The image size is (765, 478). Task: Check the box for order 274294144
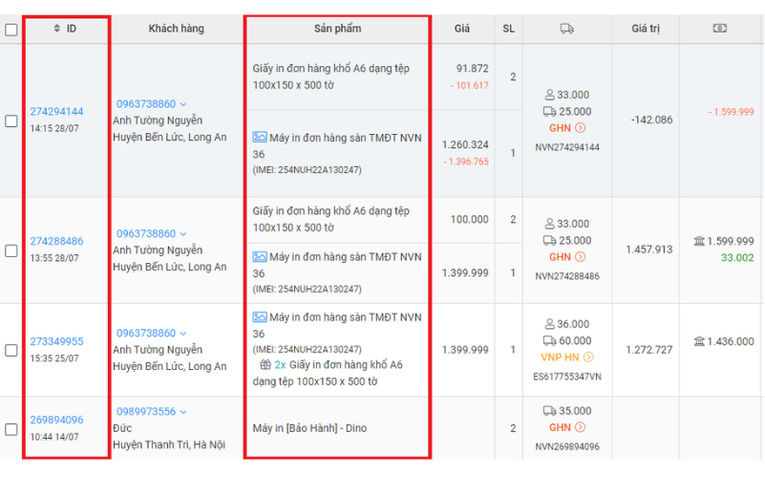[x=11, y=120]
